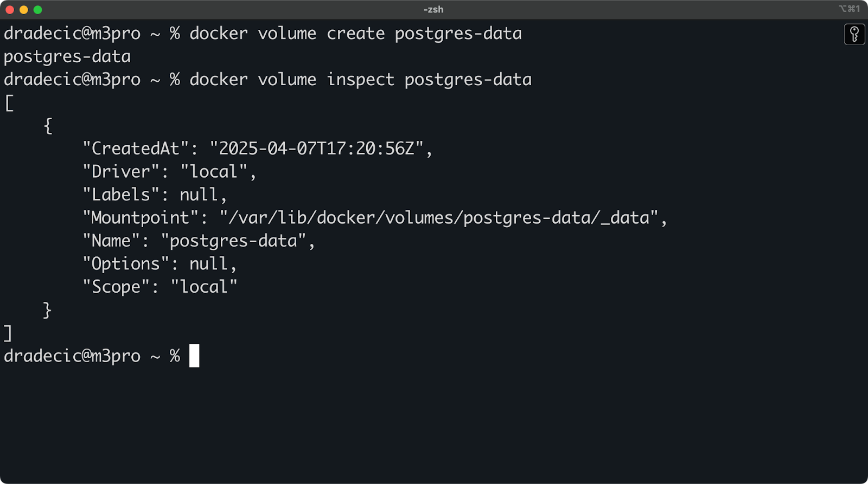The image size is (868, 484).
Task: Click the "Name" value postgres-data
Action: 234,241
